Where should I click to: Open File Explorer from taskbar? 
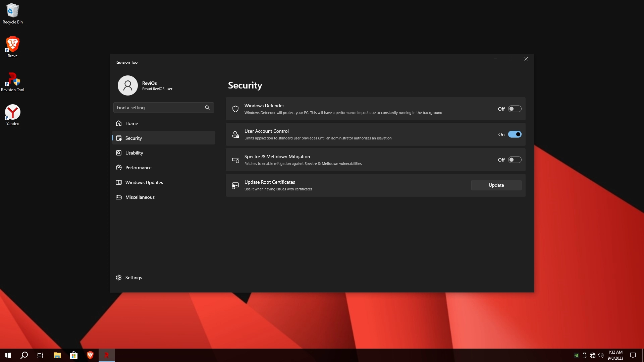coord(57,355)
